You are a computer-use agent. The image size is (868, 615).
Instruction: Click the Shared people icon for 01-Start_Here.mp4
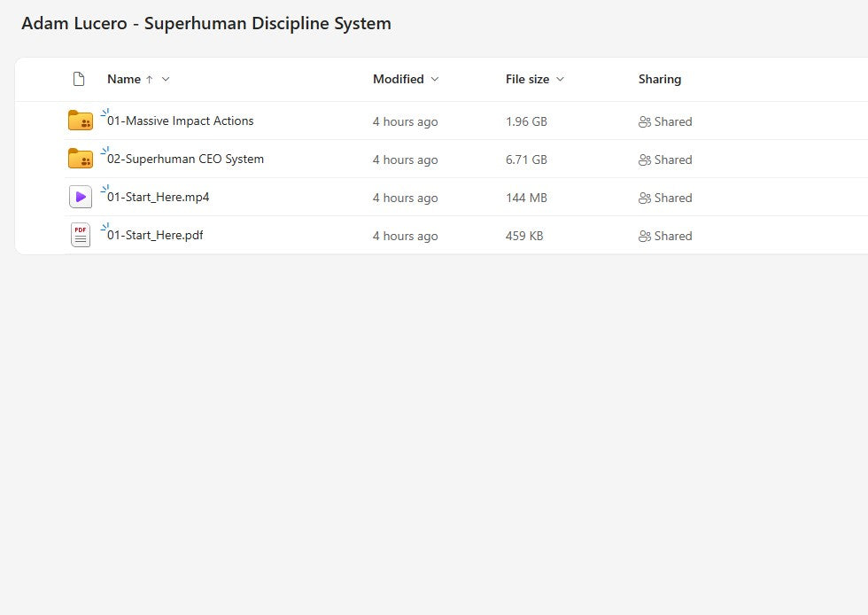pos(644,198)
